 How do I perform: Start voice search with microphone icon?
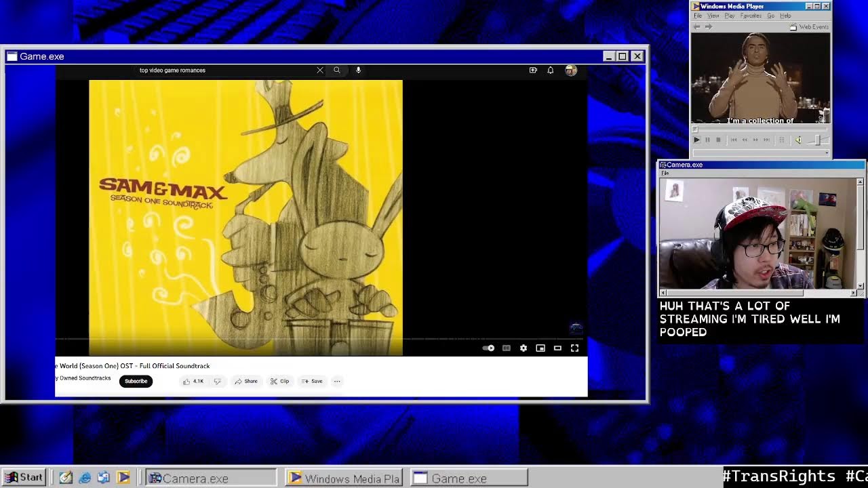(x=358, y=70)
